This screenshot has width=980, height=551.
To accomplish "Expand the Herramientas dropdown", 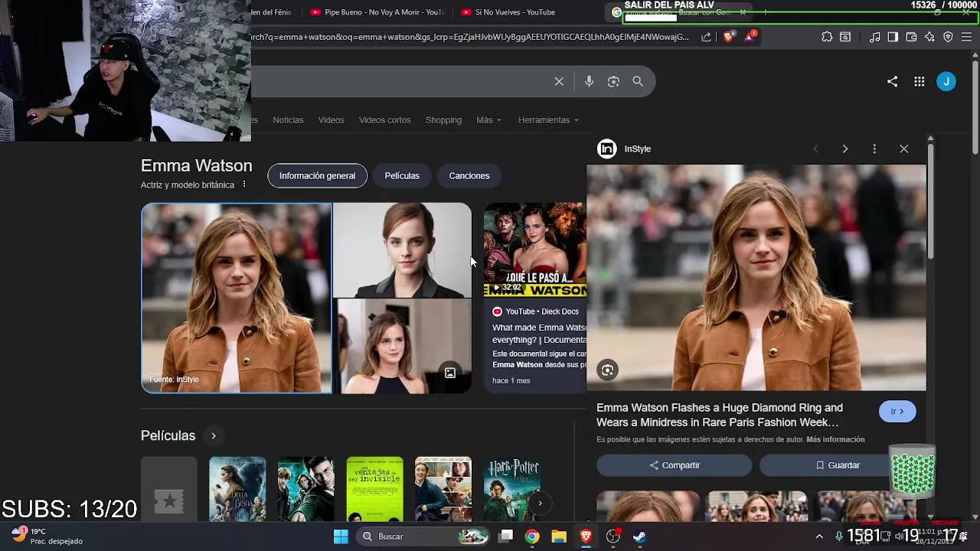I will pos(548,120).
